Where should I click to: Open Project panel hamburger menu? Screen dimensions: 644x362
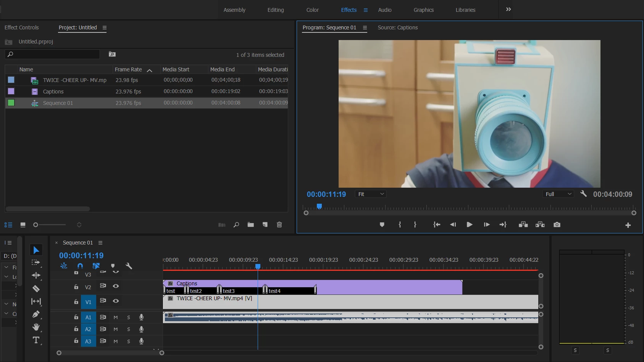click(105, 27)
